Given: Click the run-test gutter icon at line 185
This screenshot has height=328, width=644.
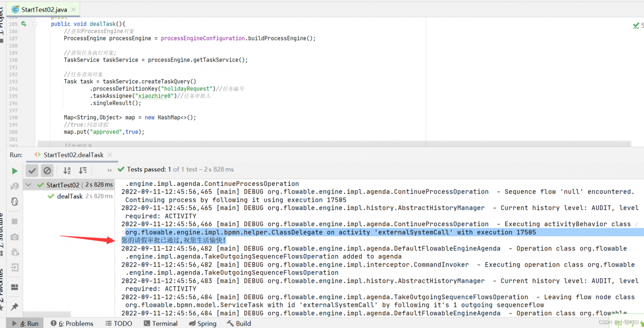Looking at the screenshot, I should (24, 24).
